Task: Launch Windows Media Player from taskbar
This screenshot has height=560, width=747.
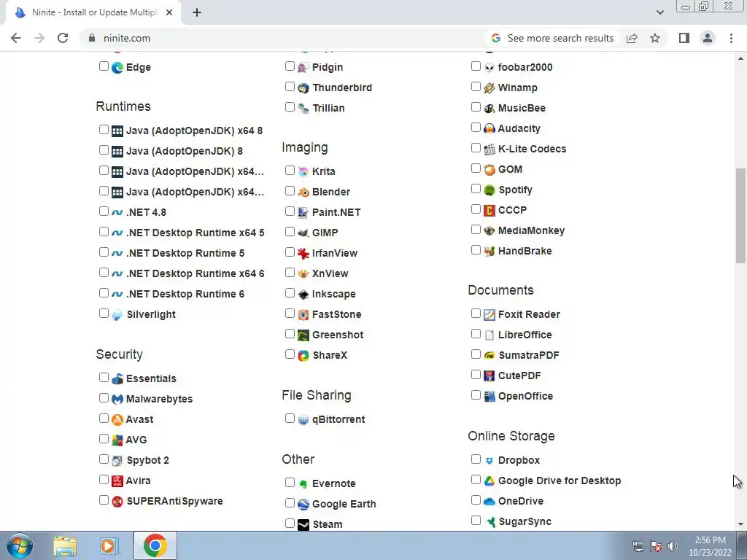Action: coord(109,545)
